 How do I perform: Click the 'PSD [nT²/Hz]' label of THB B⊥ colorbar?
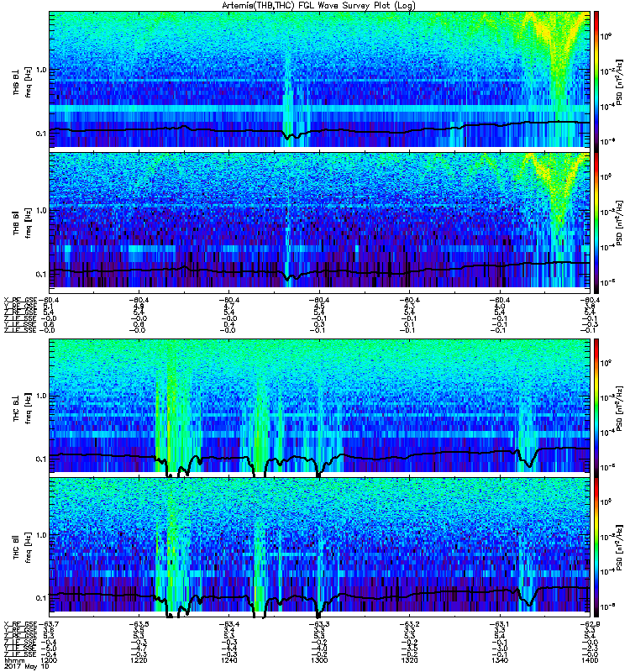[621, 81]
